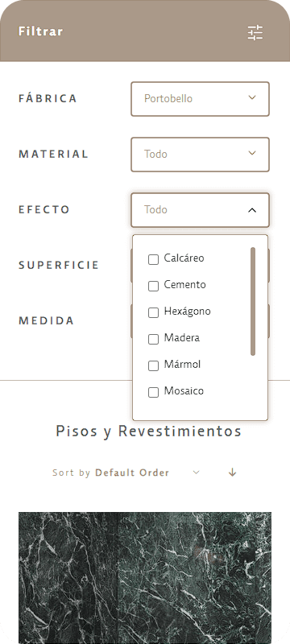Image resolution: width=290 pixels, height=644 pixels.
Task: Click the descending sort arrow icon
Action: coord(233,473)
